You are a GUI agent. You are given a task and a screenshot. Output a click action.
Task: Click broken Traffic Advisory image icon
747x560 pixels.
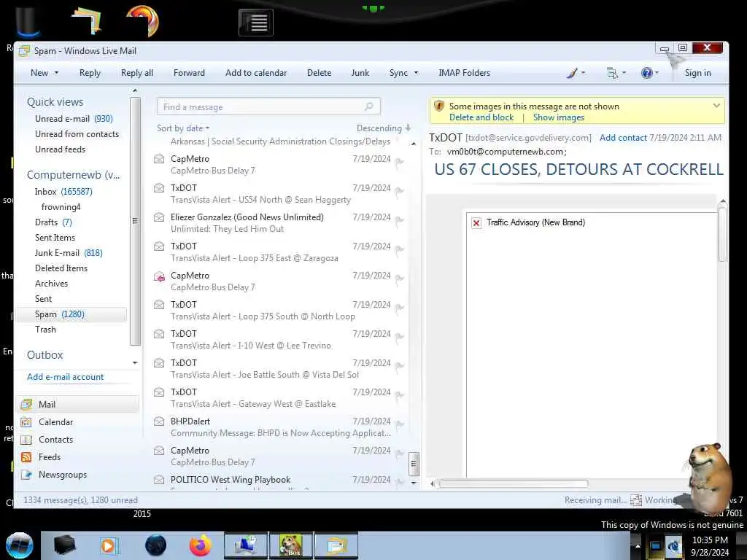pyautogui.click(x=476, y=223)
